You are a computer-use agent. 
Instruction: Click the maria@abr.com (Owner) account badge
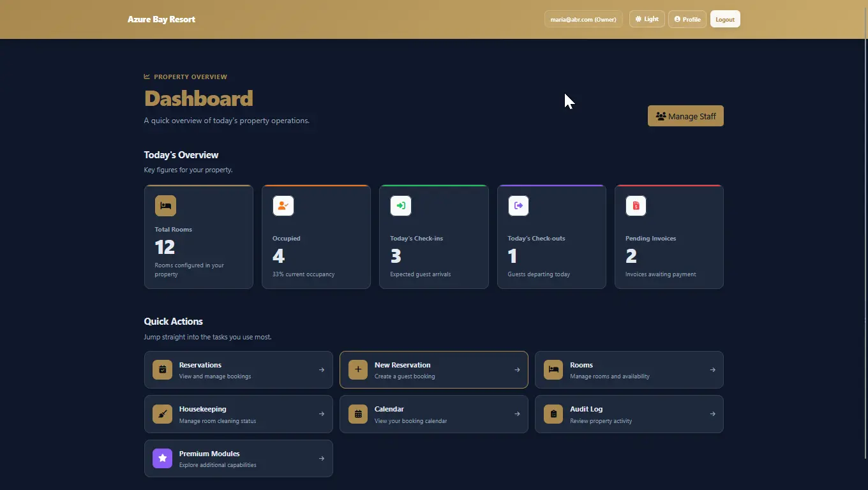[583, 19]
